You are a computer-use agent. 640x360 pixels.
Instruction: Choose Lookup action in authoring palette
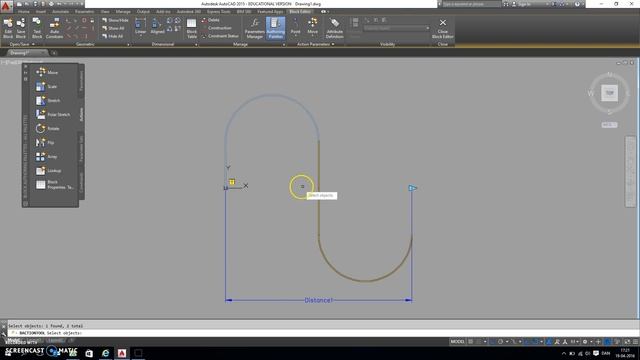(48, 171)
